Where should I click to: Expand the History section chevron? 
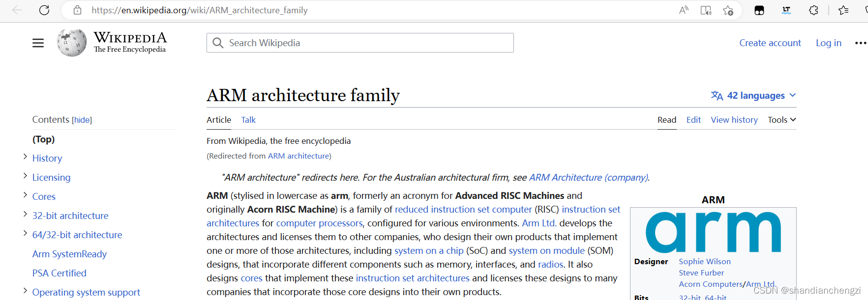[x=25, y=157]
